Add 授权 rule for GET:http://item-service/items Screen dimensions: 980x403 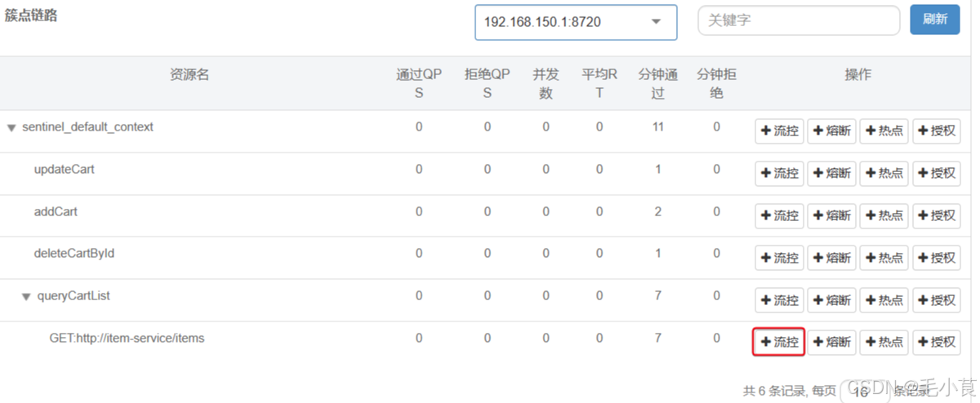pos(936,343)
